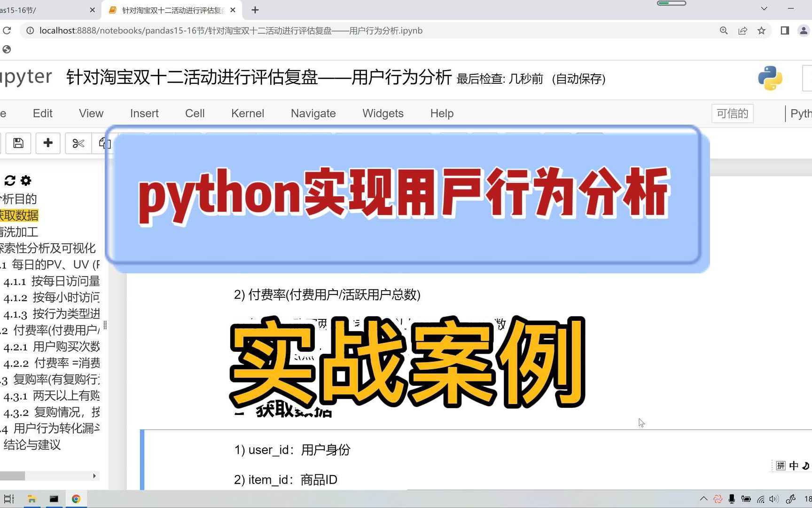The height and width of the screenshot is (508, 812).
Task: Open the Kernel menu
Action: [248, 113]
